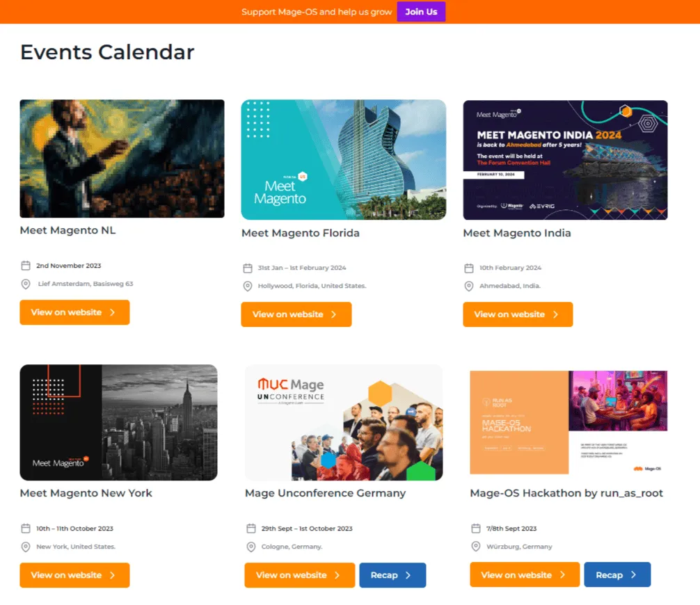Open Recap for Mage-OS Hackathon

pos(617,575)
